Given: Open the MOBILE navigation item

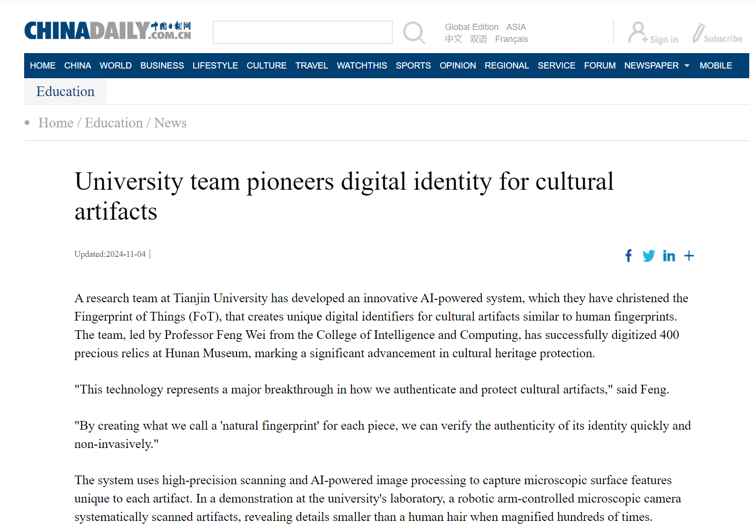Looking at the screenshot, I should [715, 66].
